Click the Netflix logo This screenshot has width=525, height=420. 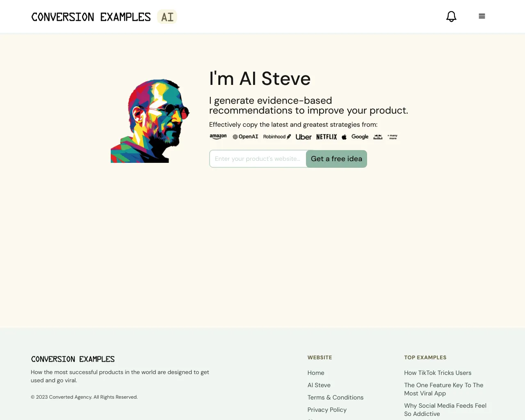click(x=326, y=137)
